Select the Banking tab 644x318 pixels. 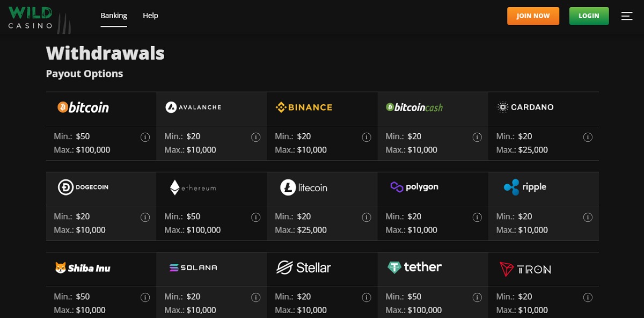(114, 16)
